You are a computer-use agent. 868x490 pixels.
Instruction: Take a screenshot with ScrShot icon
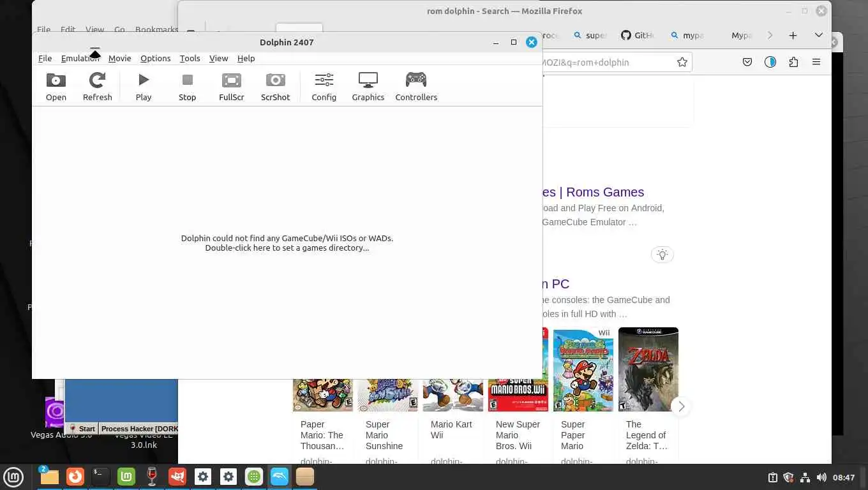[275, 87]
